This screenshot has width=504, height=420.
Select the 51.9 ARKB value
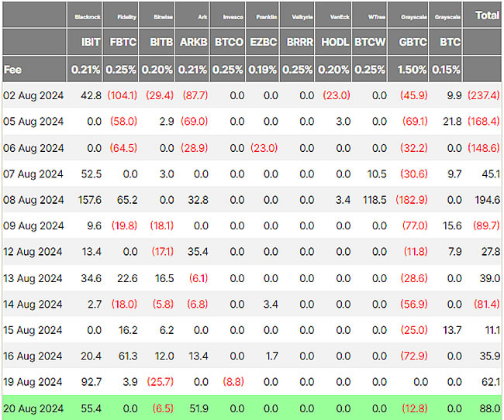coord(197,406)
